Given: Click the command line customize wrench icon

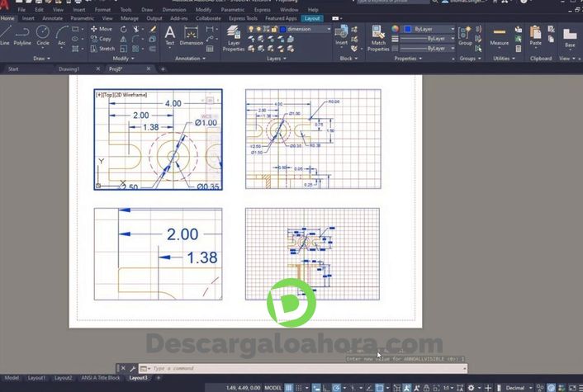Looking at the screenshot, I should tap(132, 369).
